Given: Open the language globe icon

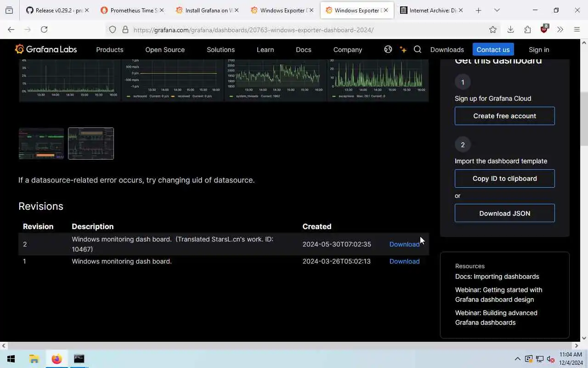Looking at the screenshot, I should 388,49.
